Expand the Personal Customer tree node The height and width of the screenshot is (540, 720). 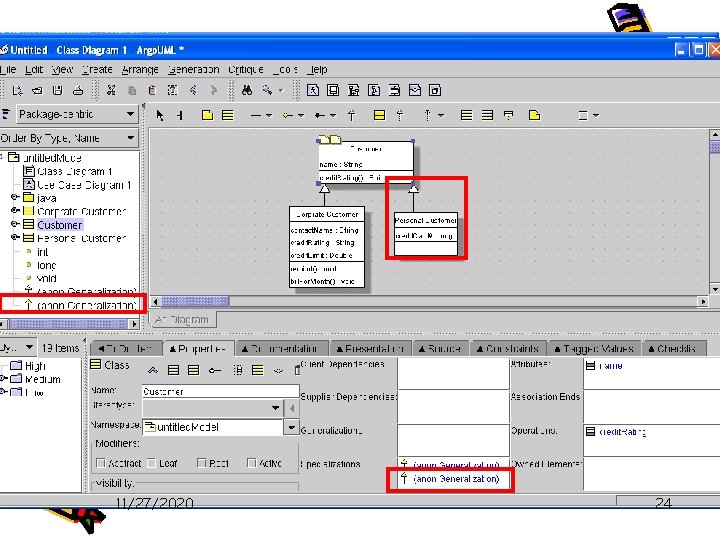[x=15, y=237]
